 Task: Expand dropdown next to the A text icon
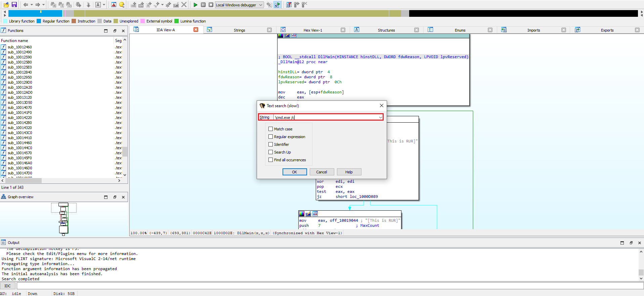click(104, 5)
